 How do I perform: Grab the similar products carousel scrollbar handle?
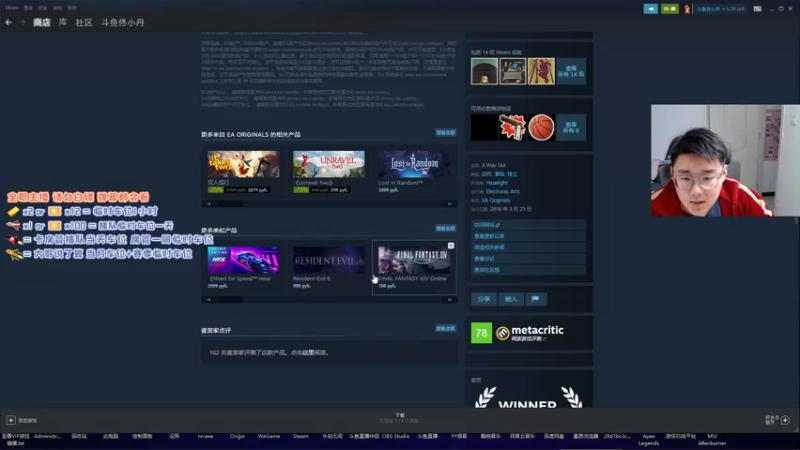[x=230, y=299]
